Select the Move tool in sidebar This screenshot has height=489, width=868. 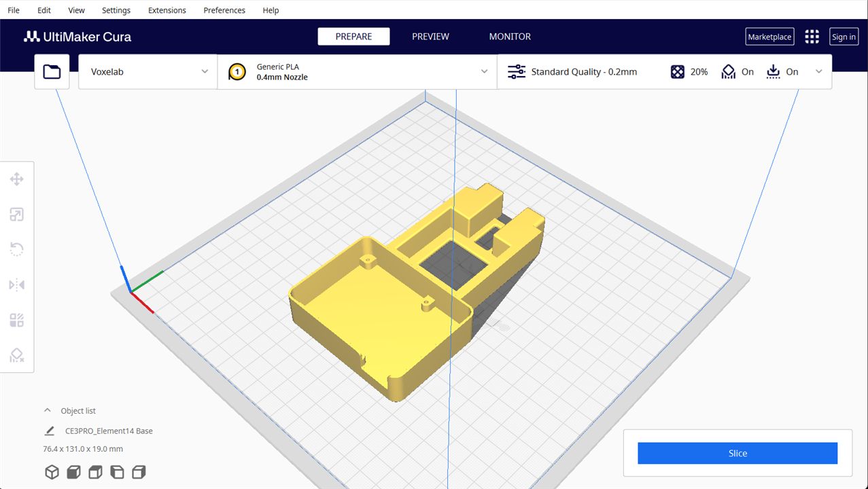point(17,179)
